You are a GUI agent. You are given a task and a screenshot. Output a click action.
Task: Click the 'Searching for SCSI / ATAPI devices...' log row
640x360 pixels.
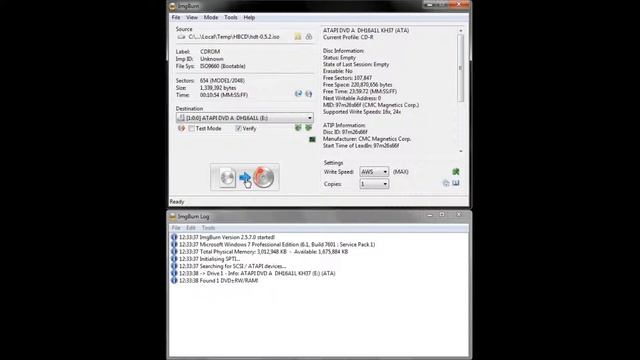pyautogui.click(x=232, y=266)
